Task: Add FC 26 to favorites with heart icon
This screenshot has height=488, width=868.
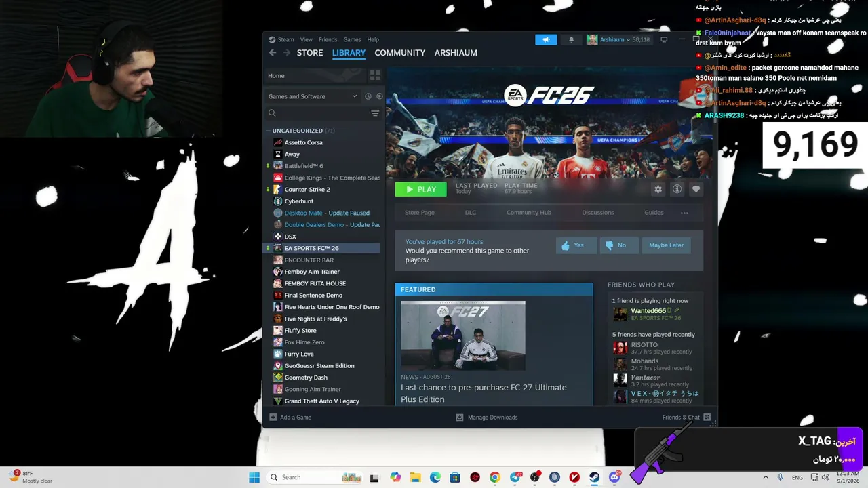Action: 696,190
